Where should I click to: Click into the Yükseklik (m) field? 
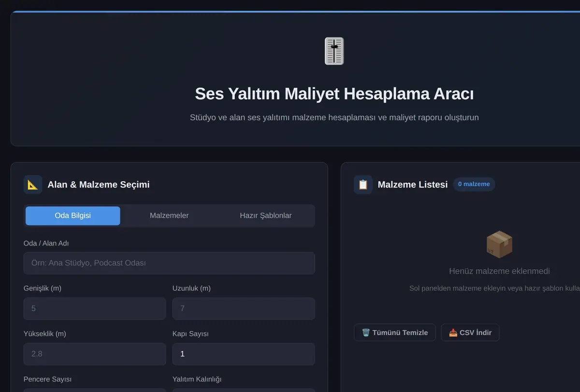coord(95,354)
